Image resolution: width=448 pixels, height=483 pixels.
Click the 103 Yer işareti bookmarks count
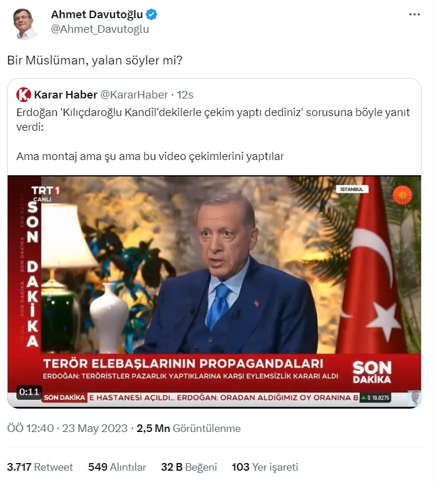pyautogui.click(x=265, y=467)
